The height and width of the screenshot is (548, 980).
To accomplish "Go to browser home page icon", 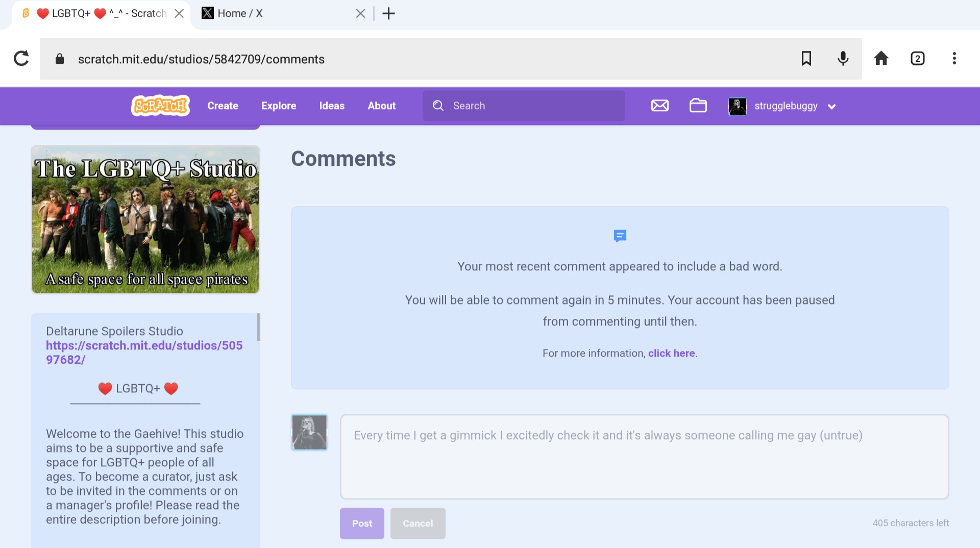I will click(x=881, y=59).
